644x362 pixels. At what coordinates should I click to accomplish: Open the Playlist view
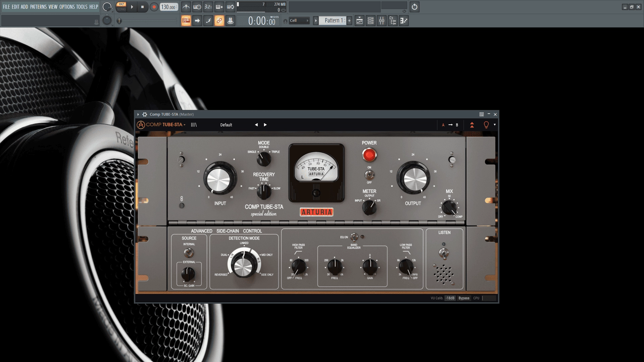tap(360, 21)
